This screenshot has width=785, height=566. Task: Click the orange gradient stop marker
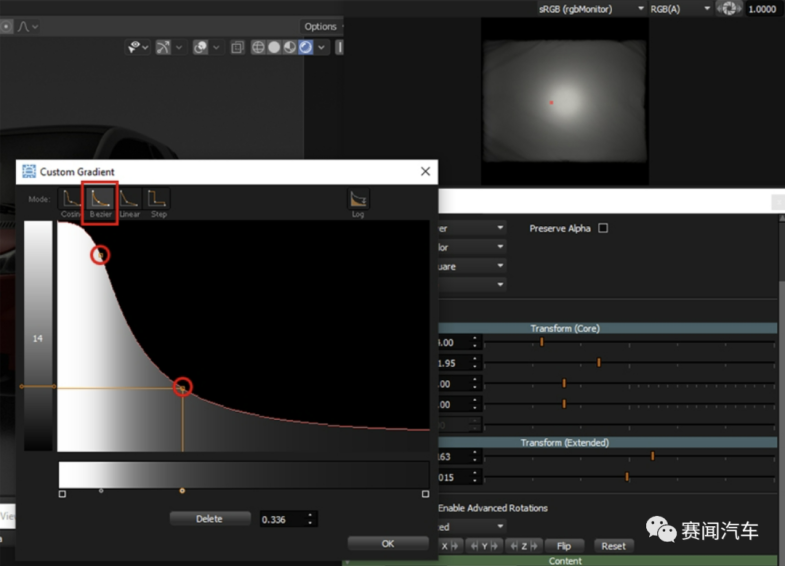182,491
